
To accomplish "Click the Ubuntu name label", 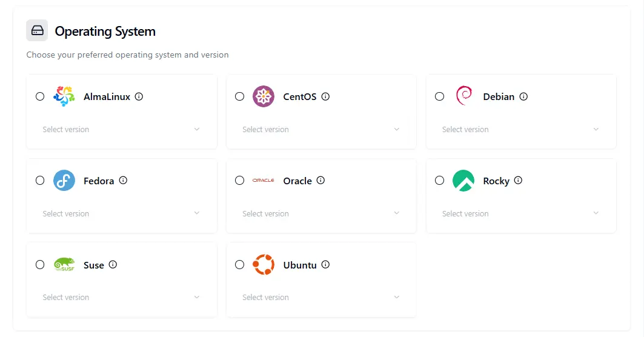I will (x=300, y=265).
